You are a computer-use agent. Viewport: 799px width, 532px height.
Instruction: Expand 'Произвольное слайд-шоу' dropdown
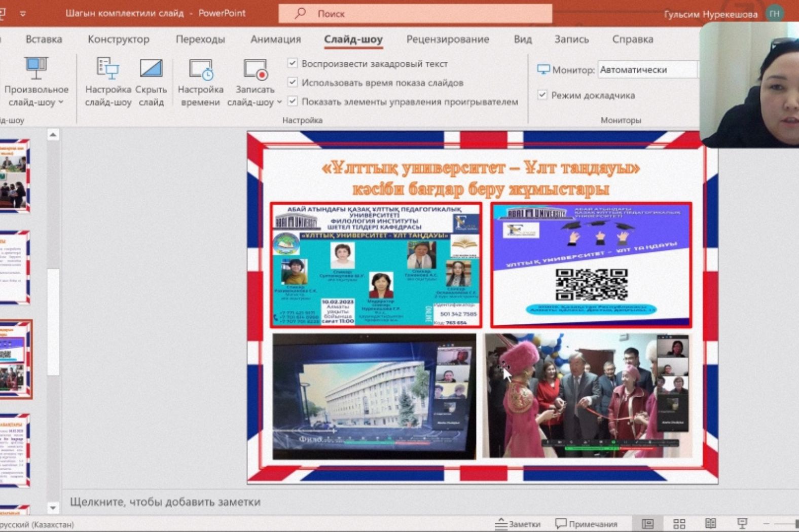point(61,102)
